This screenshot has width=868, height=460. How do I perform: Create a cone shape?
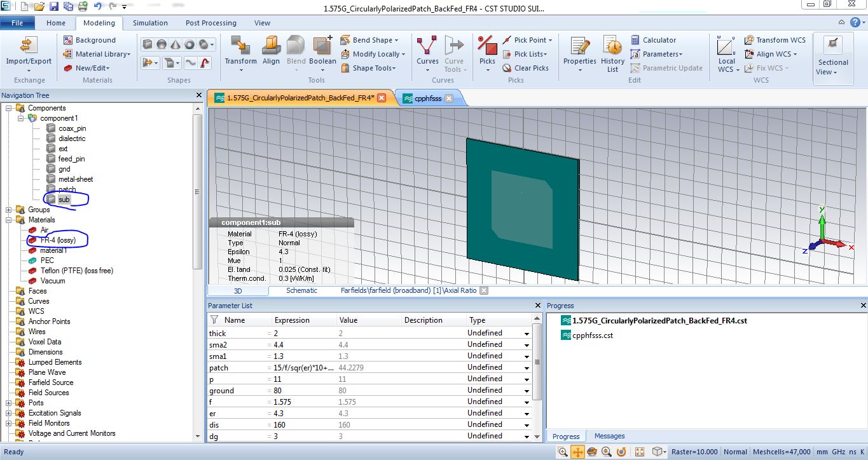click(x=176, y=44)
